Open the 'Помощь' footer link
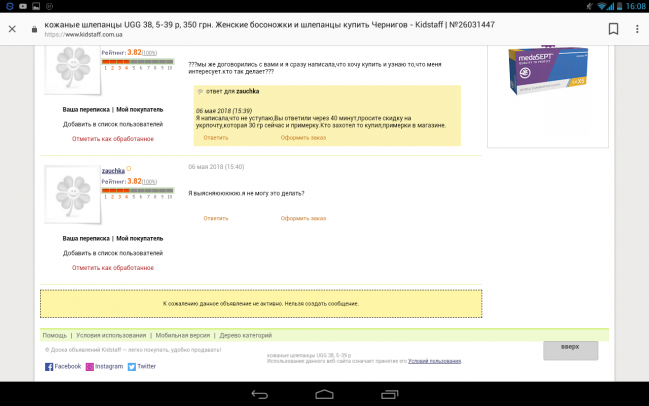This screenshot has height=406, width=649. (x=55, y=335)
